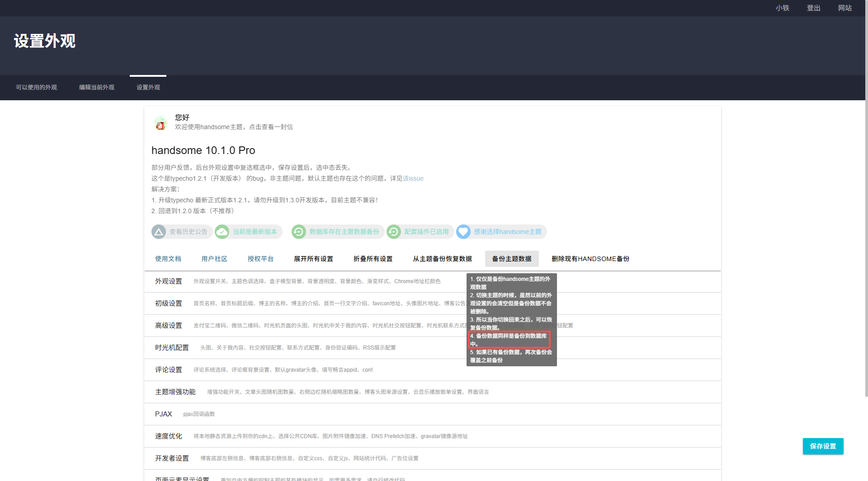This screenshot has height=481, width=868.
Task: Click the page vertical scrollbar
Action: (866, 199)
